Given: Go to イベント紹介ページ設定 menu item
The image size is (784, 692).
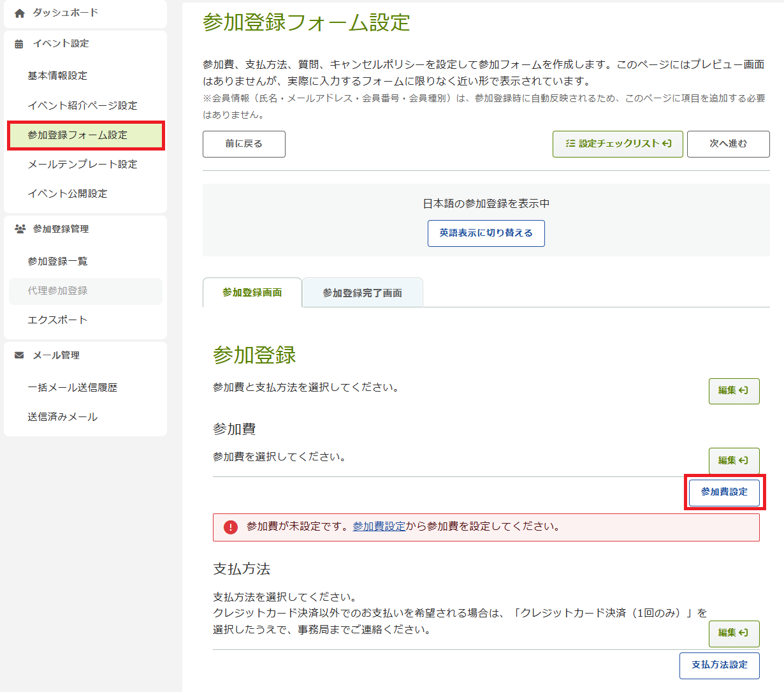Looking at the screenshot, I should click(x=82, y=105).
